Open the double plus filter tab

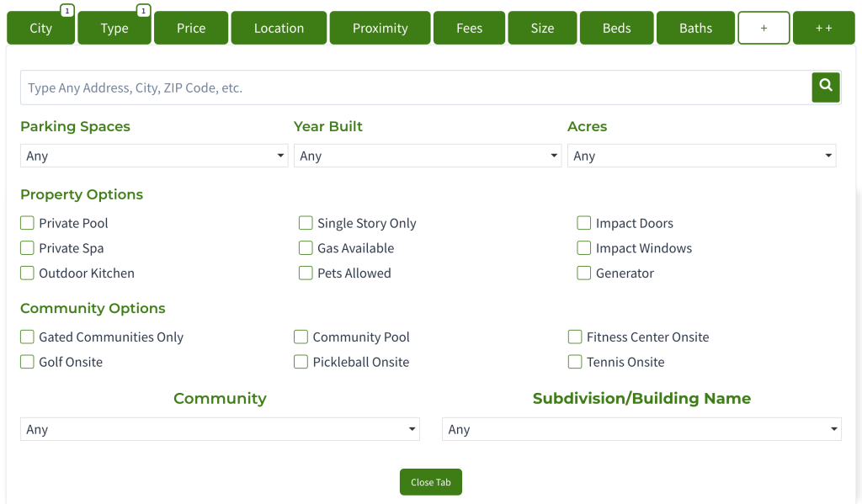coord(823,28)
